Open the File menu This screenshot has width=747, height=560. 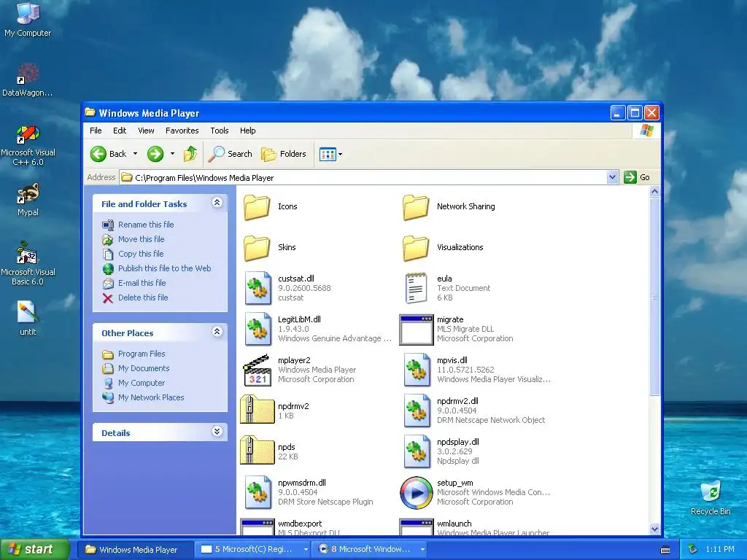click(x=96, y=131)
